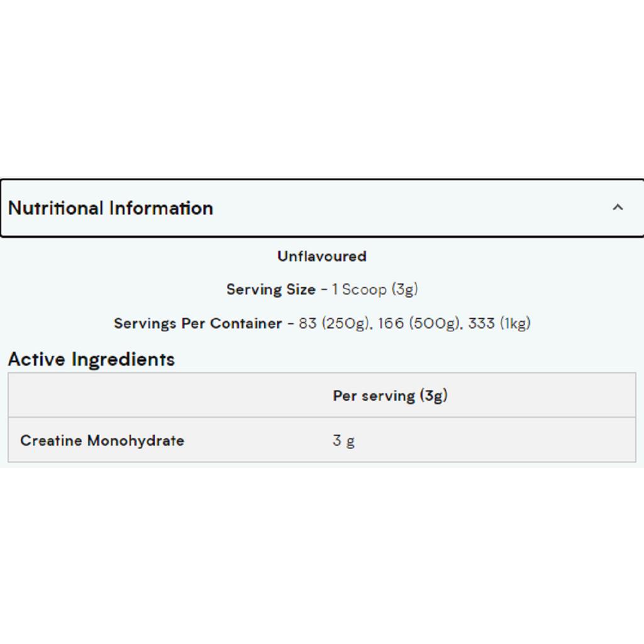644x644 pixels.
Task: Click the 166 (500g) servings value
Action: pos(419,323)
